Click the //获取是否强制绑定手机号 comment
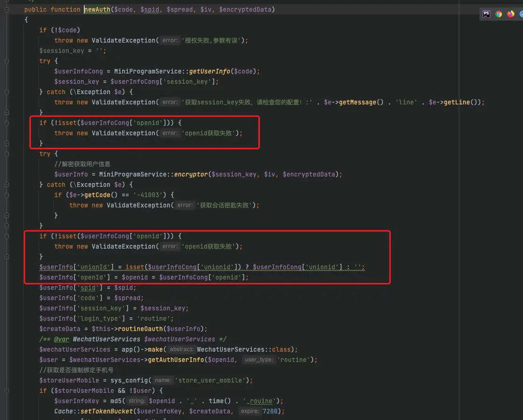 coord(76,370)
